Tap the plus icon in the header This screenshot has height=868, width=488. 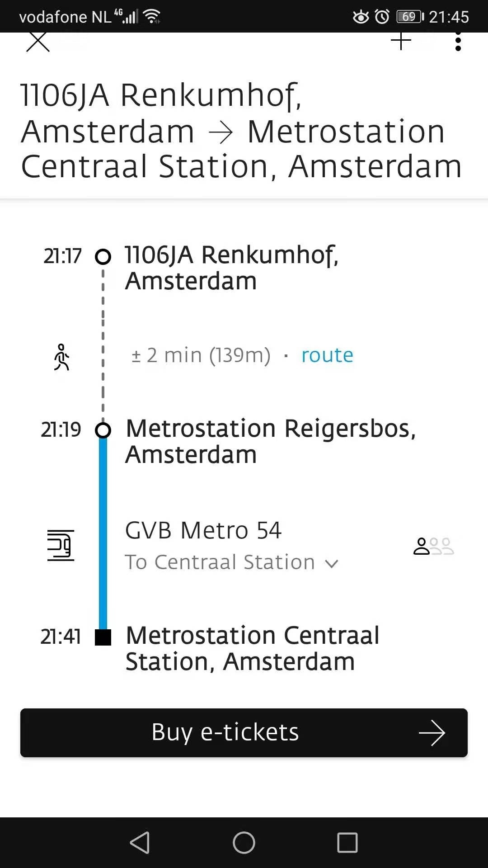[x=401, y=41]
